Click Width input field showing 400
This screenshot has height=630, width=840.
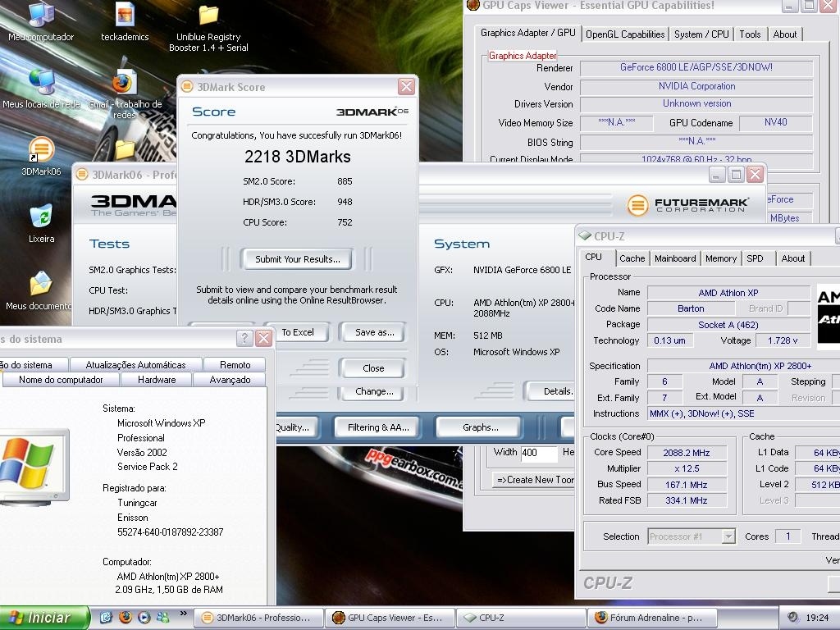pos(539,453)
